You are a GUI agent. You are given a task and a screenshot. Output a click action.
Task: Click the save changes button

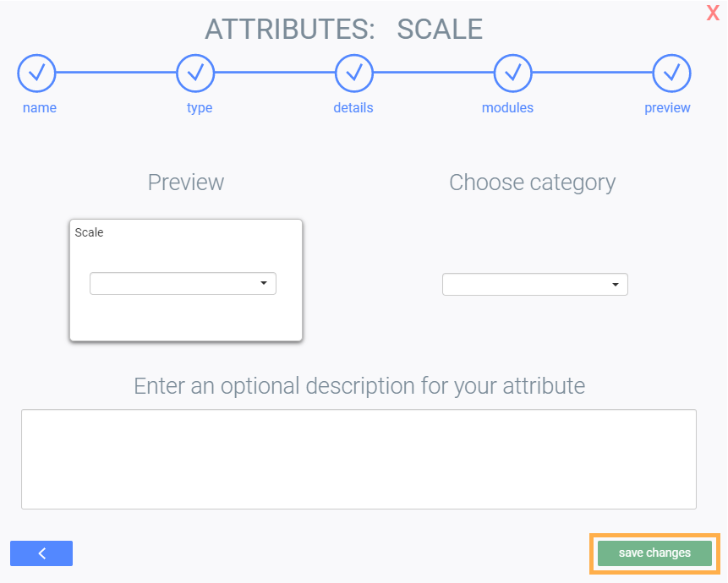click(x=654, y=553)
